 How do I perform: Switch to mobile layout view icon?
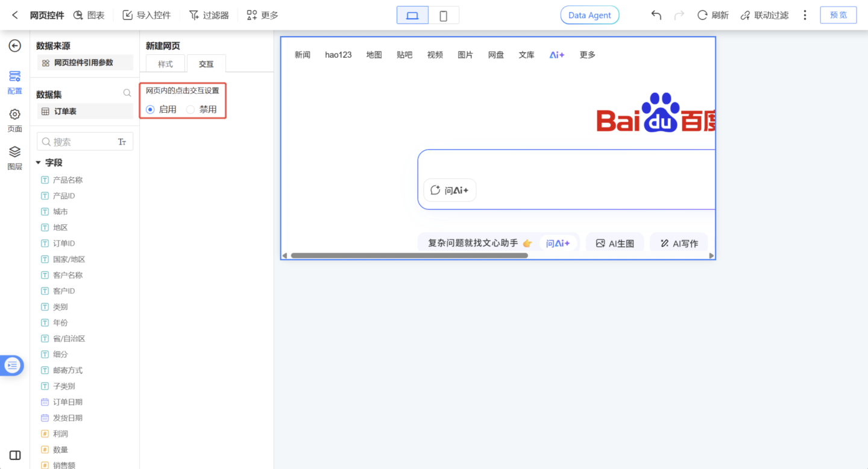[443, 15]
